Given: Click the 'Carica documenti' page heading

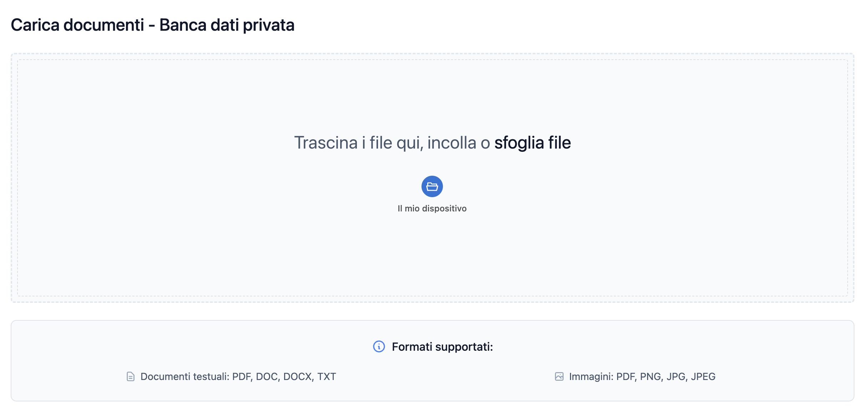Looking at the screenshot, I should point(77,25).
